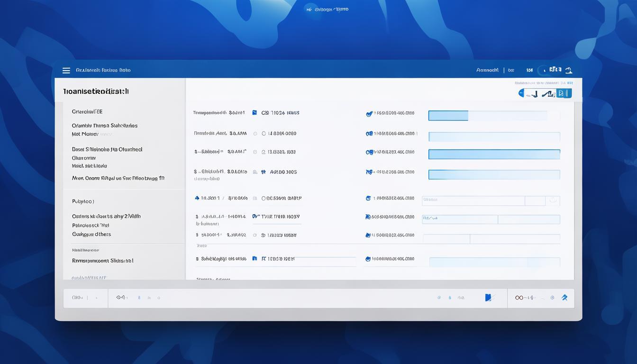Image resolution: width=637 pixels, height=364 pixels.
Task: Click the small button ending the fifth row
Action: click(x=553, y=200)
